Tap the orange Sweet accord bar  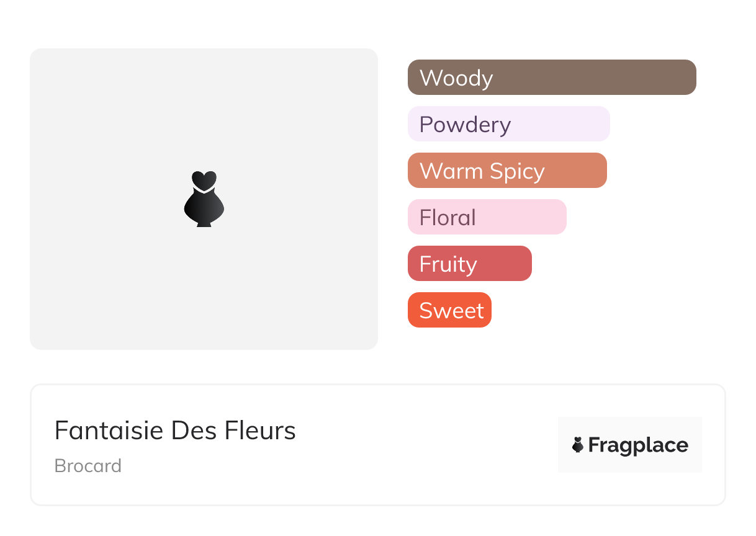(x=449, y=310)
